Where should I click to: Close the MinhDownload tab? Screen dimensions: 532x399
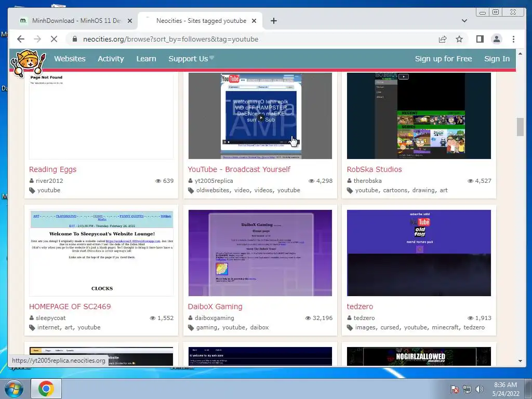click(129, 21)
